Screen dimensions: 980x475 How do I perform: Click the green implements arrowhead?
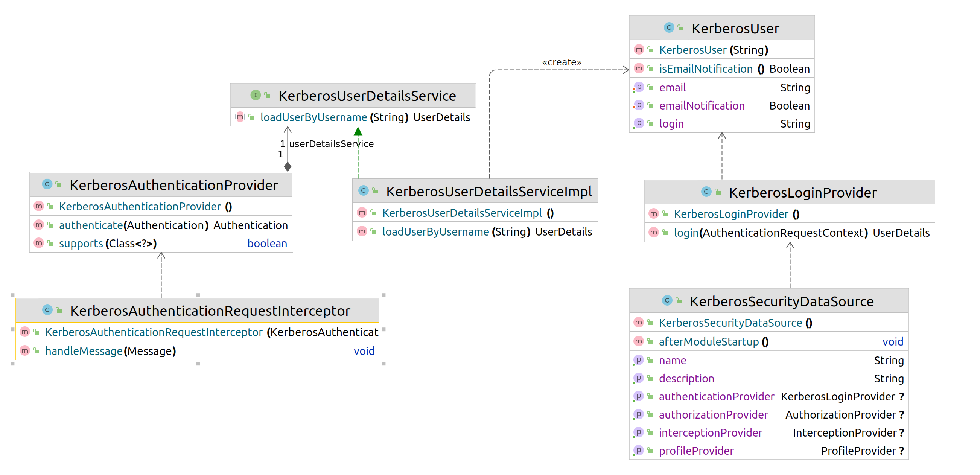click(x=358, y=132)
